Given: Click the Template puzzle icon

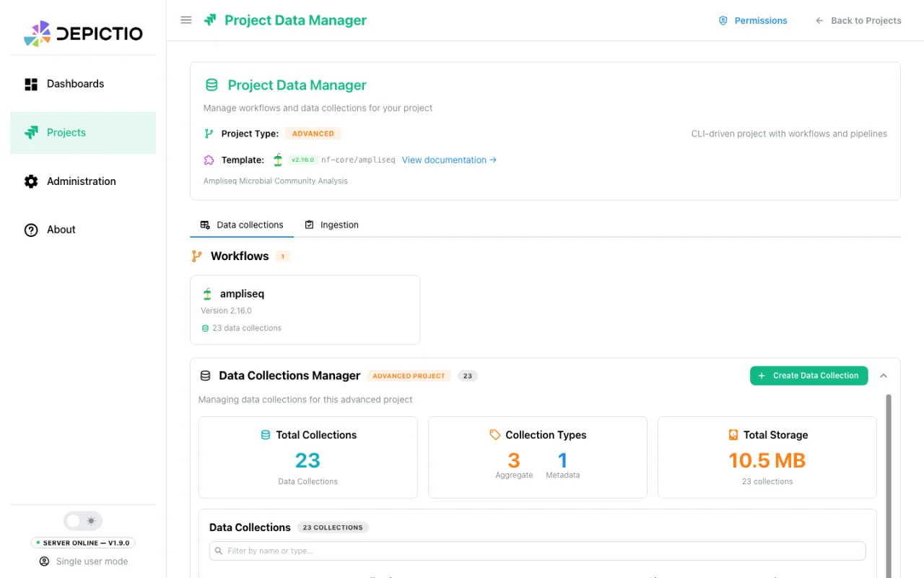Looking at the screenshot, I should 209,160.
